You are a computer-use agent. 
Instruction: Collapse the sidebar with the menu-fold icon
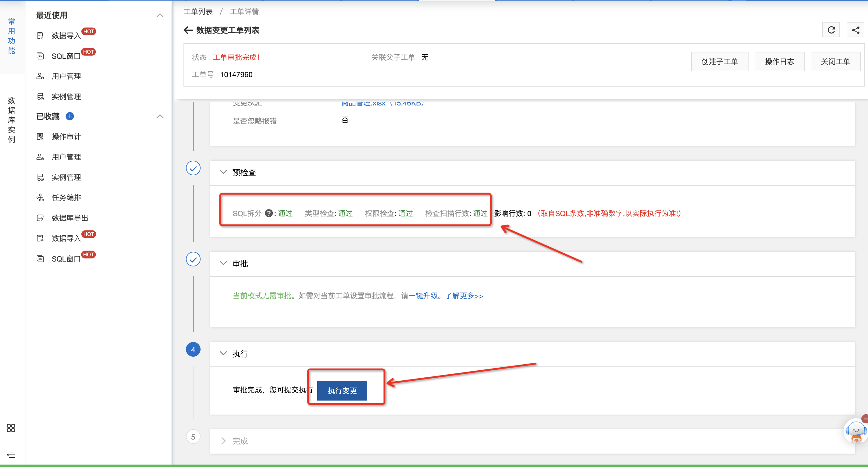tap(11, 455)
